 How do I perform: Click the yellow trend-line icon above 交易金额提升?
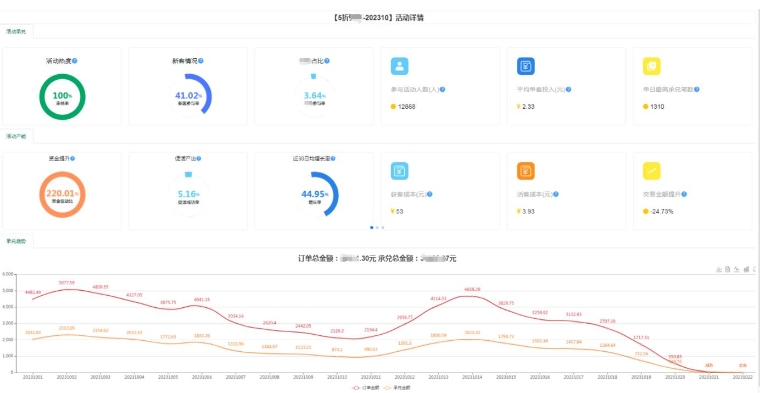[x=651, y=171]
